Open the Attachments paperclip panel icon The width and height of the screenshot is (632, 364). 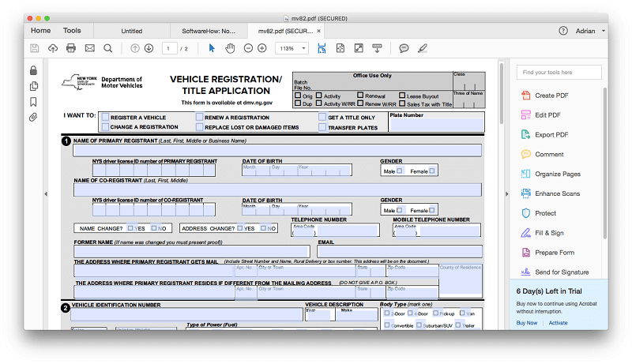point(33,117)
